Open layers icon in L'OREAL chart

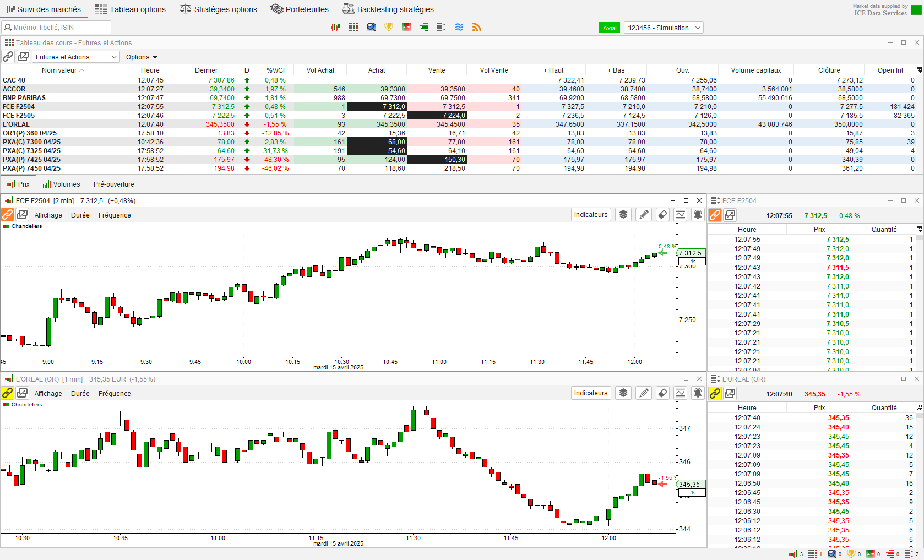click(623, 393)
